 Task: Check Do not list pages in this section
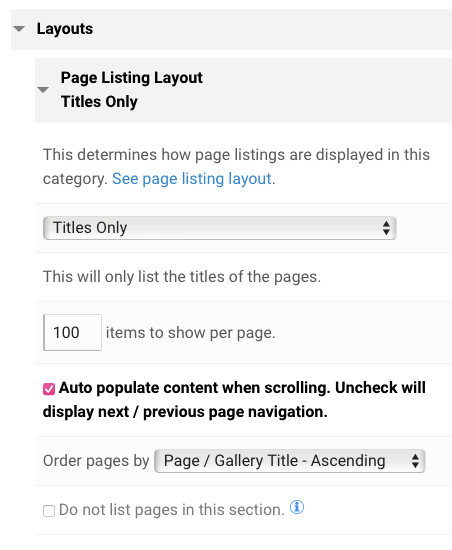pyautogui.click(x=49, y=511)
